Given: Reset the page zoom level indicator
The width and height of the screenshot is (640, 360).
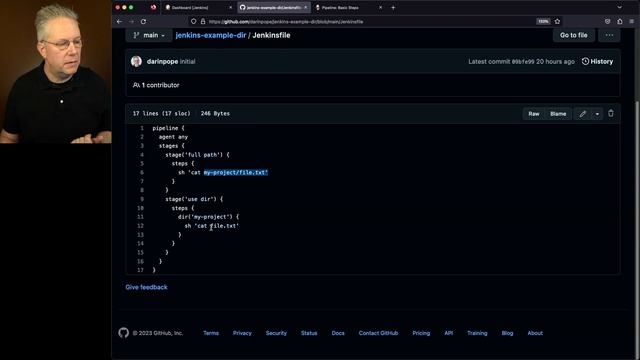Looking at the screenshot, I should click(543, 22).
